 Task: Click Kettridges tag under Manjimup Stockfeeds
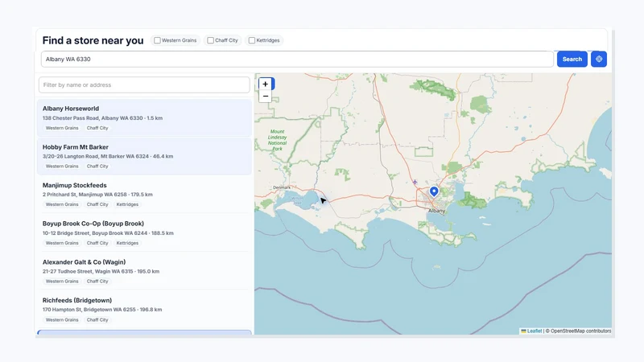tap(127, 204)
